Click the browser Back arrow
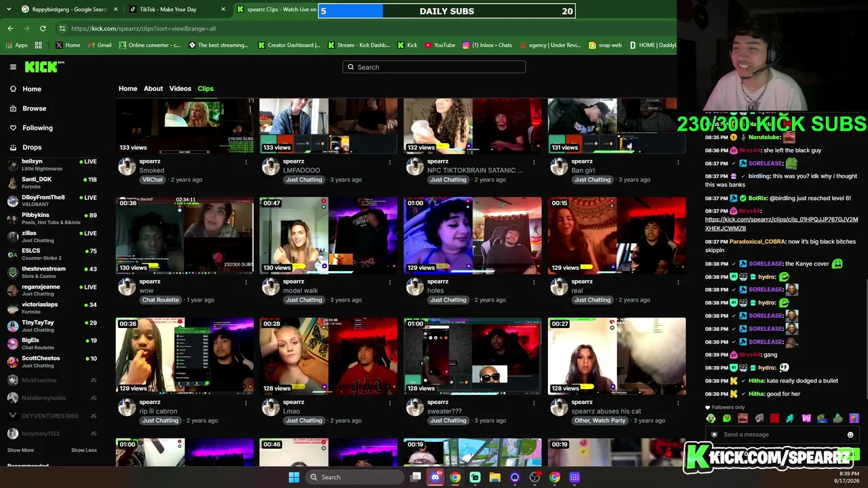 click(x=10, y=28)
